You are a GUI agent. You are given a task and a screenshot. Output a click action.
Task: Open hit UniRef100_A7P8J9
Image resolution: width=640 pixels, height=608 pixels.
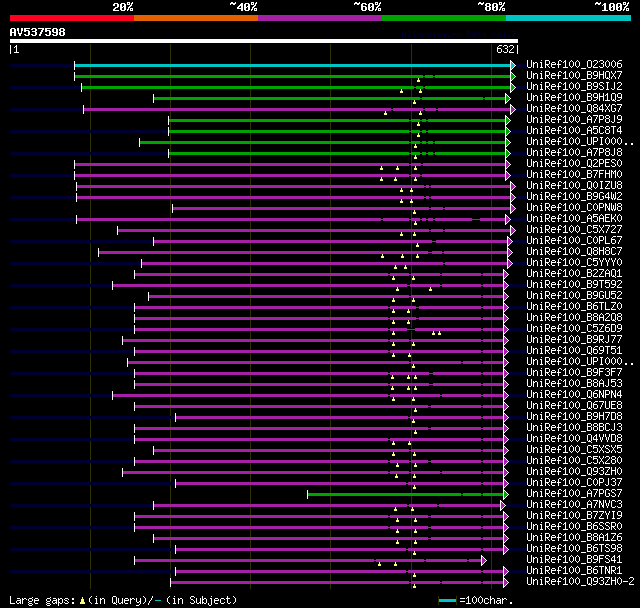tap(574, 120)
